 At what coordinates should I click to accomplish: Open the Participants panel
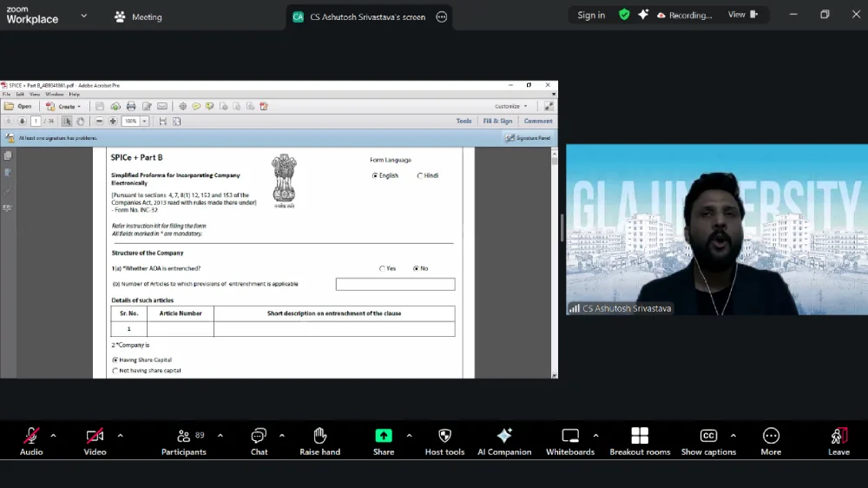tap(184, 439)
